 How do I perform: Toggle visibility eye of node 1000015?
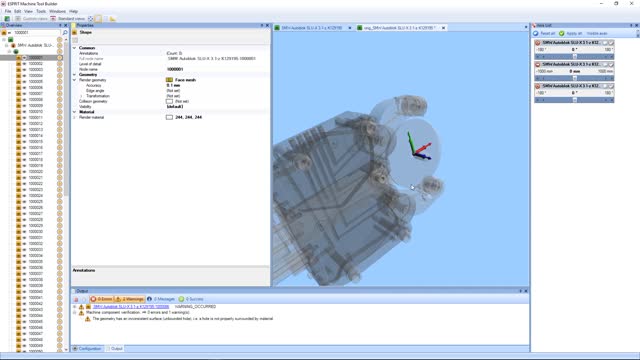[x=24, y=142]
